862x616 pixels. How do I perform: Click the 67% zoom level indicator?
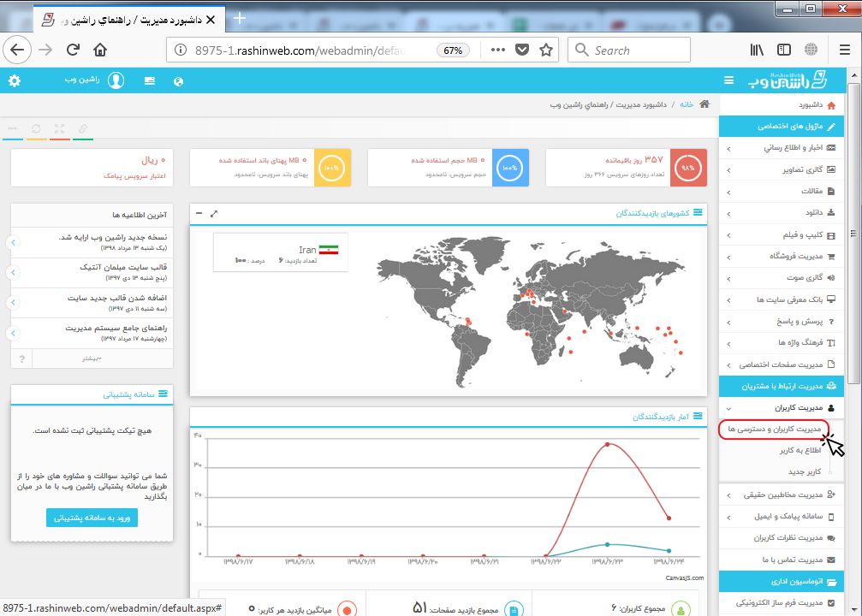tap(454, 50)
